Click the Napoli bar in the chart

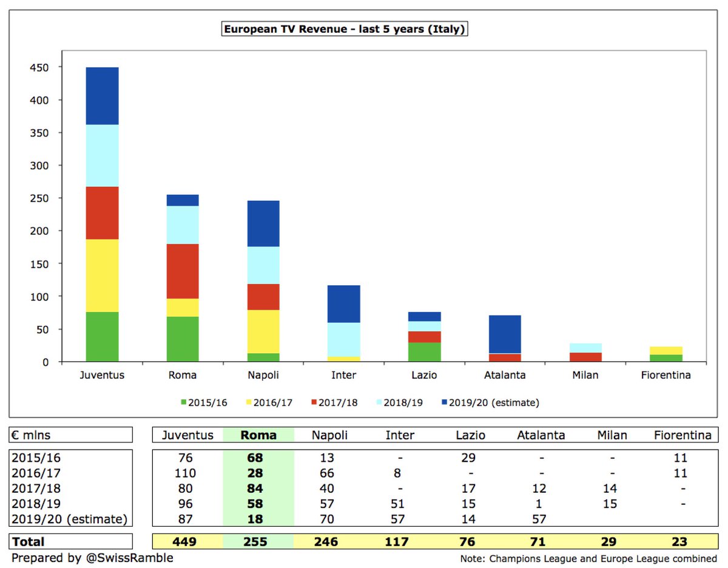click(x=263, y=281)
